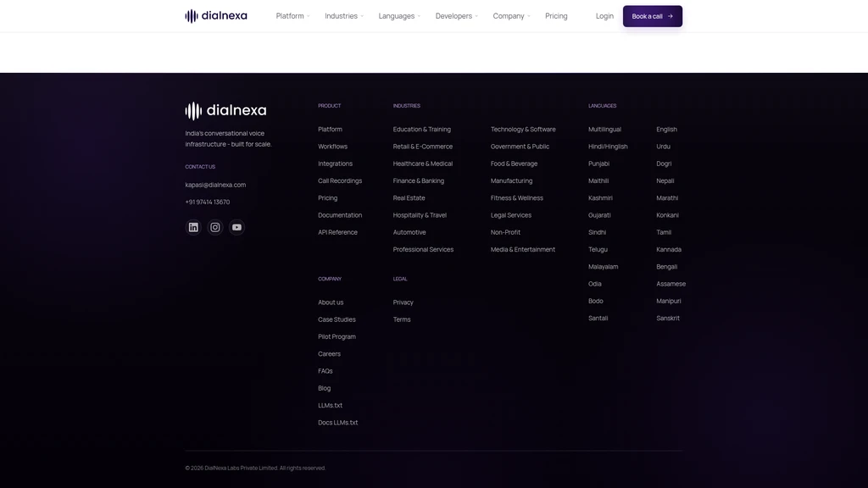The image size is (868, 488).
Task: Open the Telugu language link
Action: (x=598, y=250)
